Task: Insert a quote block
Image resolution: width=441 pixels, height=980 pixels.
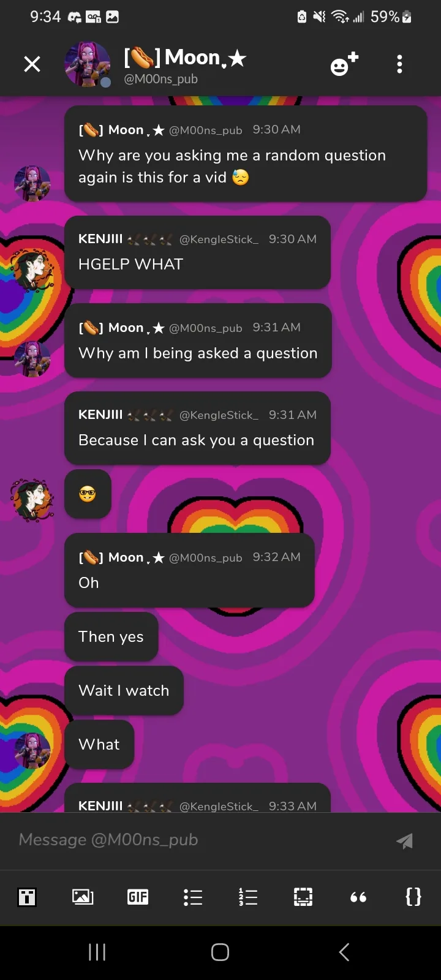Action: pyautogui.click(x=358, y=897)
